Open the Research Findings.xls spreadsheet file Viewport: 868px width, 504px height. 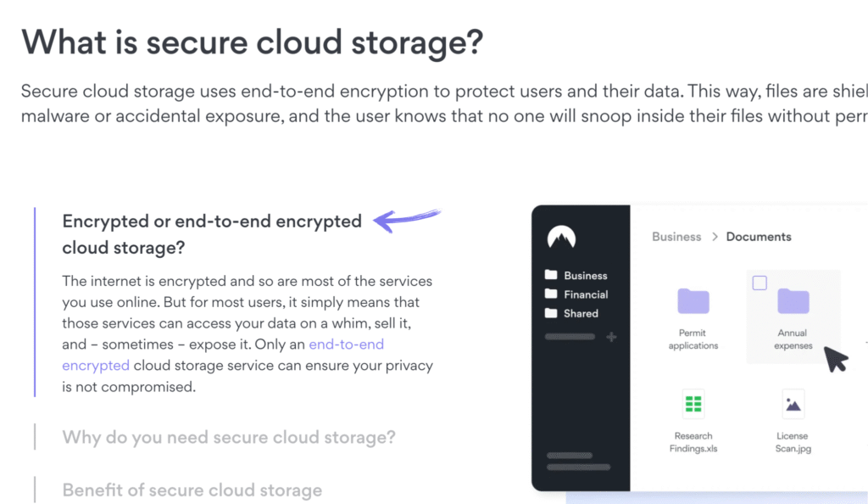click(693, 404)
